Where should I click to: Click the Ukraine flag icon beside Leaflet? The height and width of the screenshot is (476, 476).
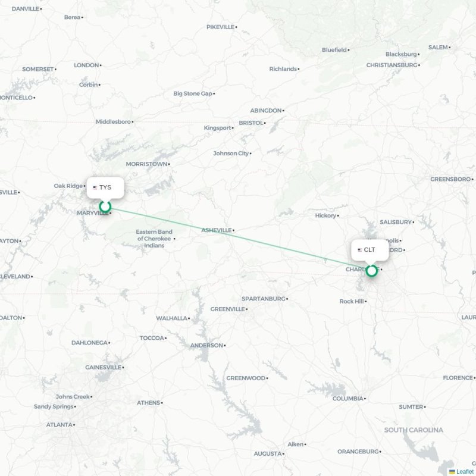[x=452, y=471]
